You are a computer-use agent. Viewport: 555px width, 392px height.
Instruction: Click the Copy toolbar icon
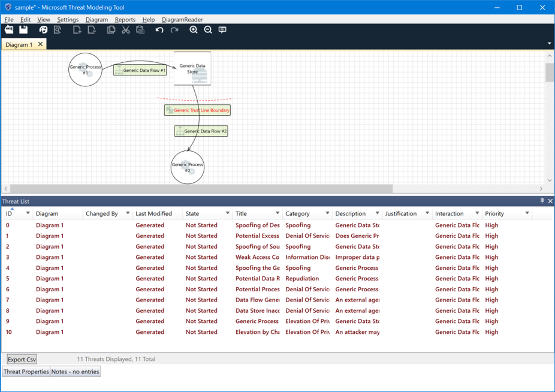tap(111, 30)
